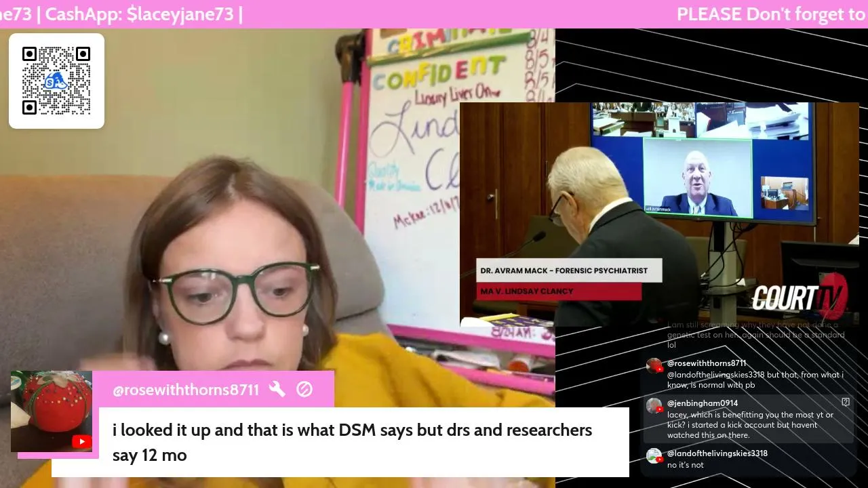
Task: Click the @jenbingham0914 username in chat
Action: coord(703,403)
